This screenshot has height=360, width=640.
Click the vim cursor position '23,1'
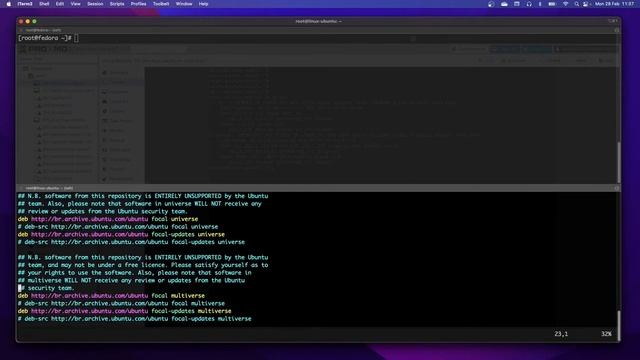coord(561,334)
